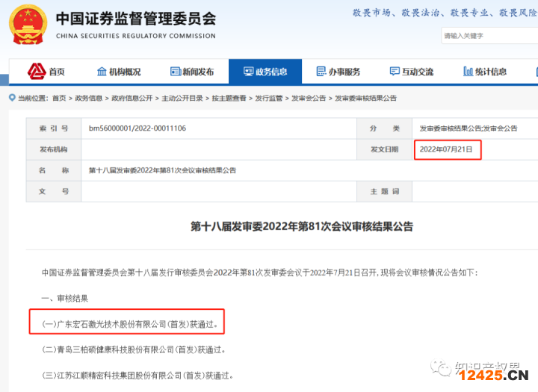The image size is (538, 392).
Task: Click the newspaper icon for 新闻发布
Action: click(176, 72)
